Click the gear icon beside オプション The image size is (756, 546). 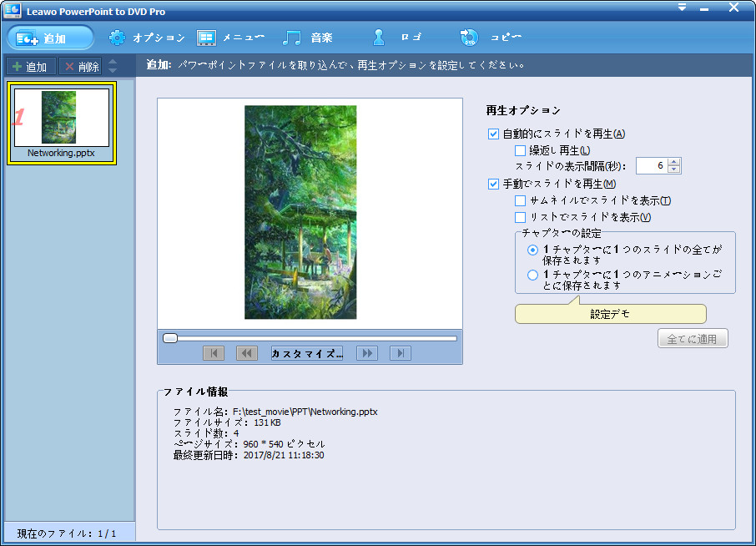point(117,38)
